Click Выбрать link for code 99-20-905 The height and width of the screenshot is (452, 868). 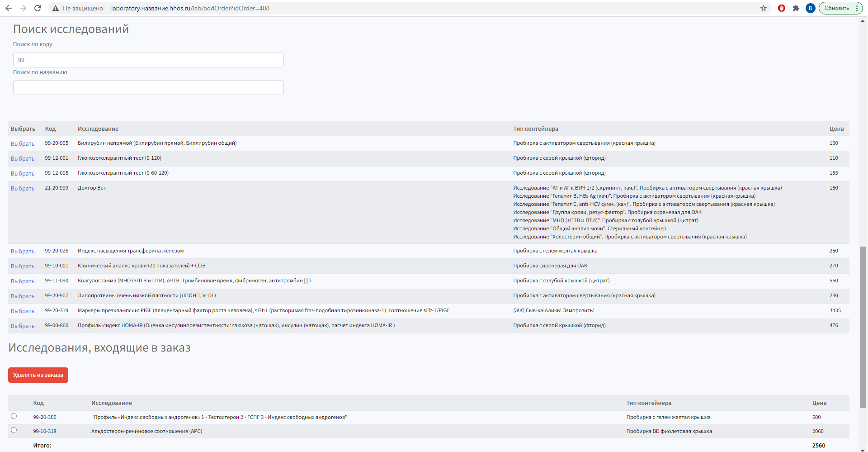click(23, 144)
